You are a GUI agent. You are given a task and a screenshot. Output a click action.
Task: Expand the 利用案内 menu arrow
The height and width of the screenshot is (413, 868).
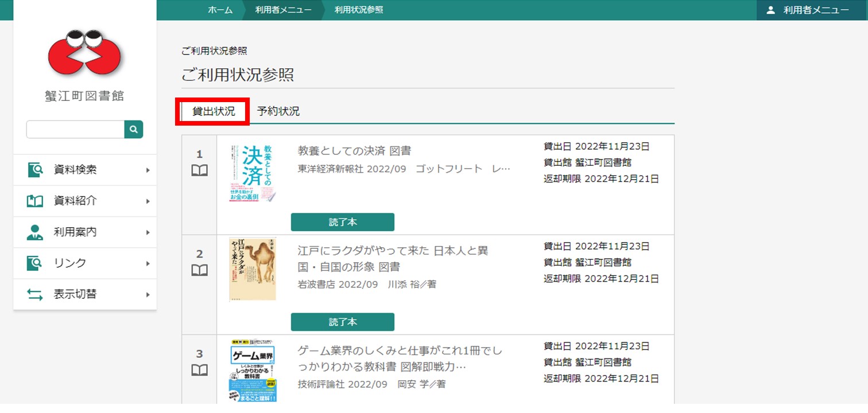pos(148,233)
